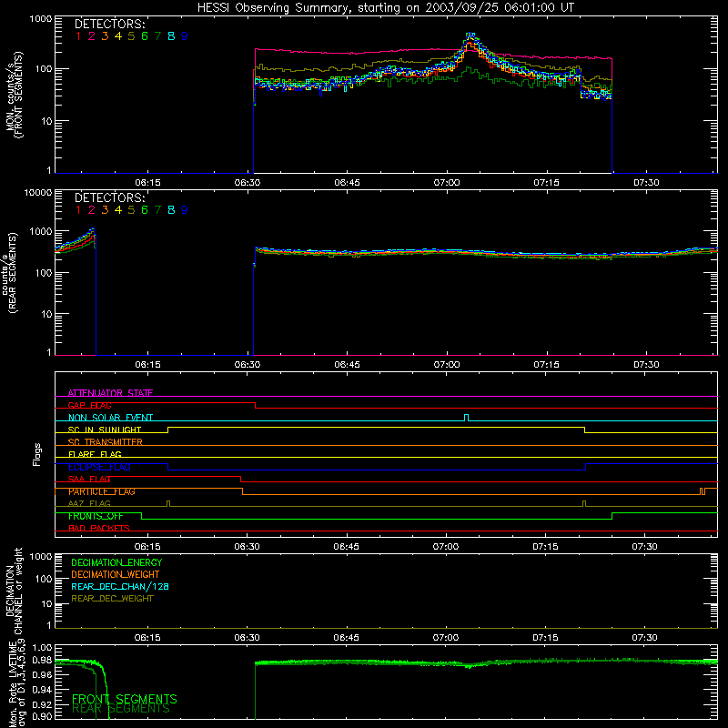Select detector 9 legend number in front segments panel

point(185,36)
